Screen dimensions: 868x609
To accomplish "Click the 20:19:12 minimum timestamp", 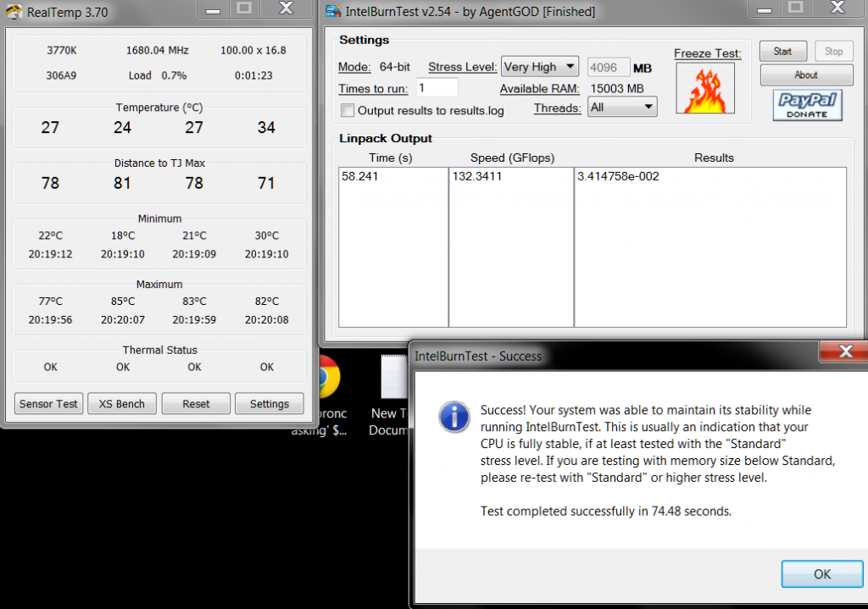I will 50,254.
